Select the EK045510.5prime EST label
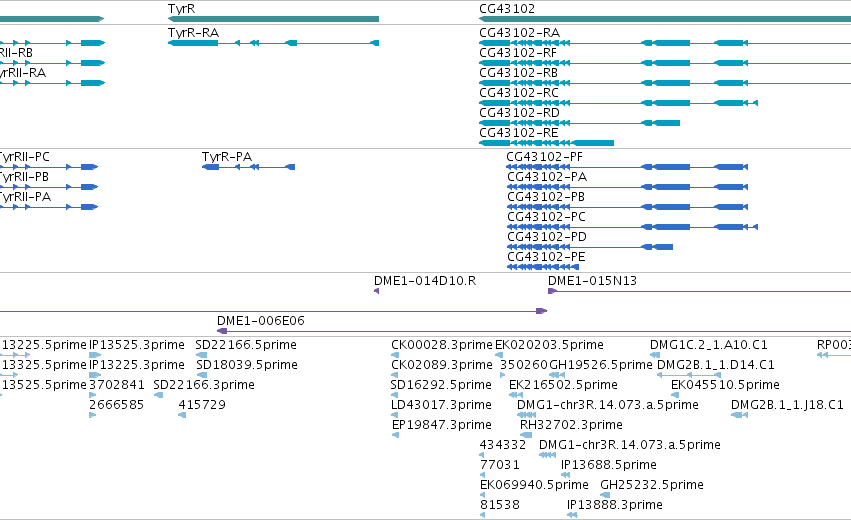 [x=726, y=385]
